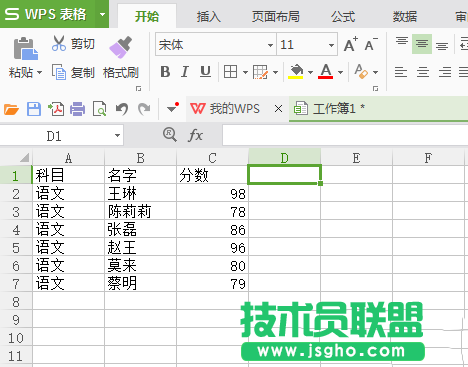Viewport: 468px width, 367px height.
Task: Switch to the 插入 ribbon tab
Action: [x=209, y=16]
